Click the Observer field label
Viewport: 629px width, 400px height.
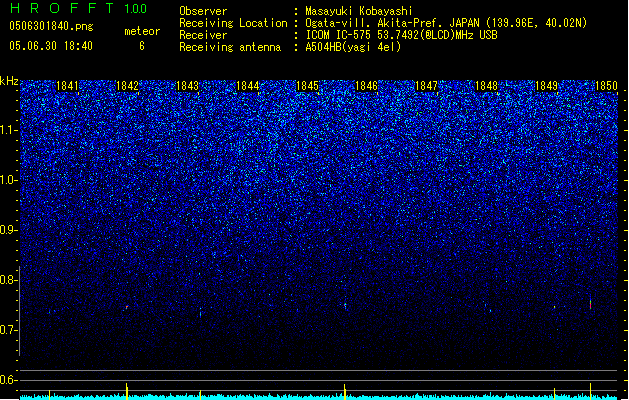(x=203, y=11)
